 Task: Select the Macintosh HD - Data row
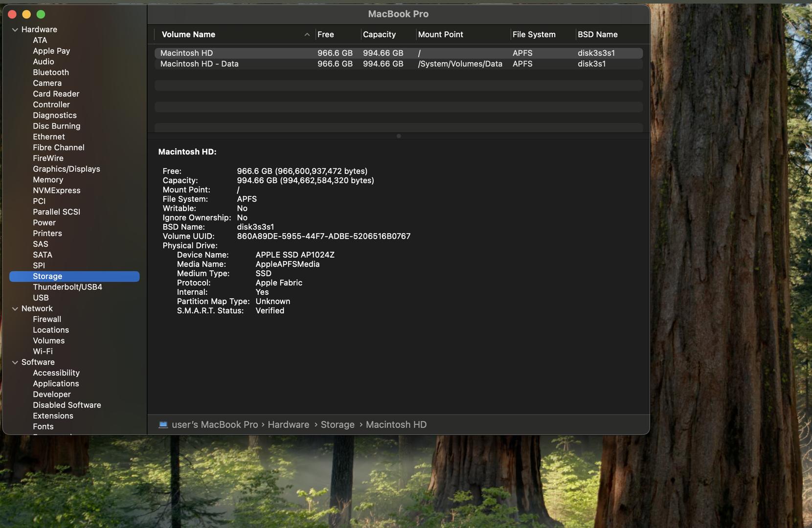coord(399,64)
